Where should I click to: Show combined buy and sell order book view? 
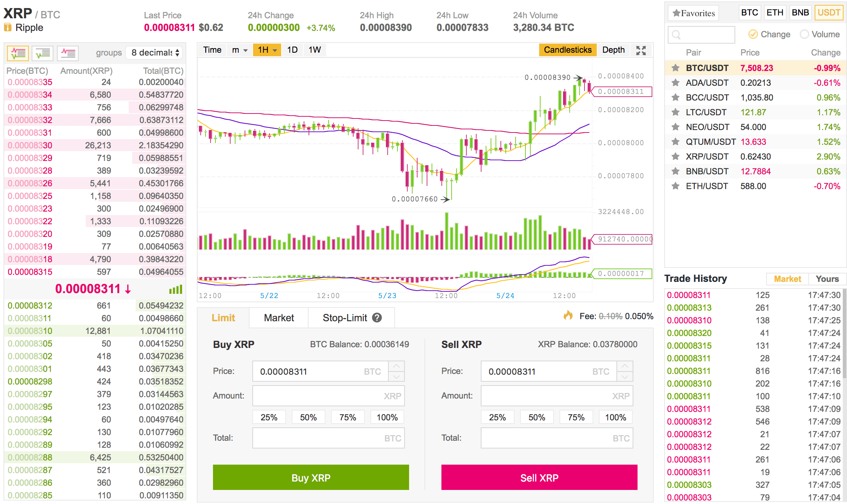click(x=18, y=53)
